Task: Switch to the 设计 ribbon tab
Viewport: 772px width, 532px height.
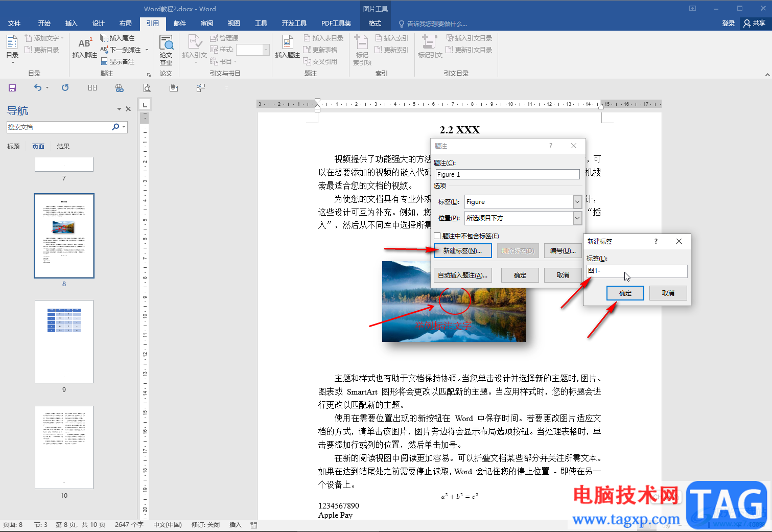Action: pyautogui.click(x=99, y=24)
